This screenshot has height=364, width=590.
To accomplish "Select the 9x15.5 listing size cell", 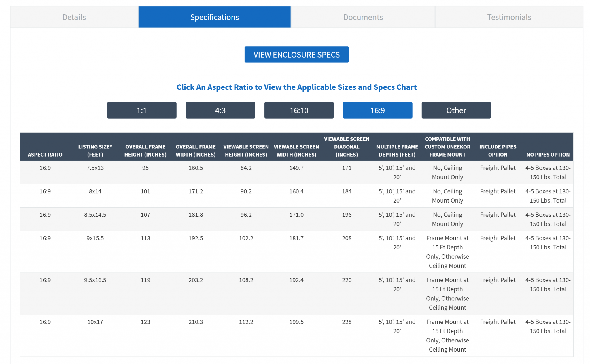I will point(95,238).
